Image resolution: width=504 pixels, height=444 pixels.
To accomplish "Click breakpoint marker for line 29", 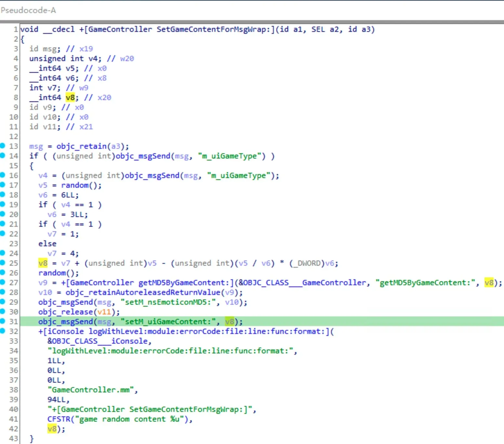I will (x=3, y=302).
